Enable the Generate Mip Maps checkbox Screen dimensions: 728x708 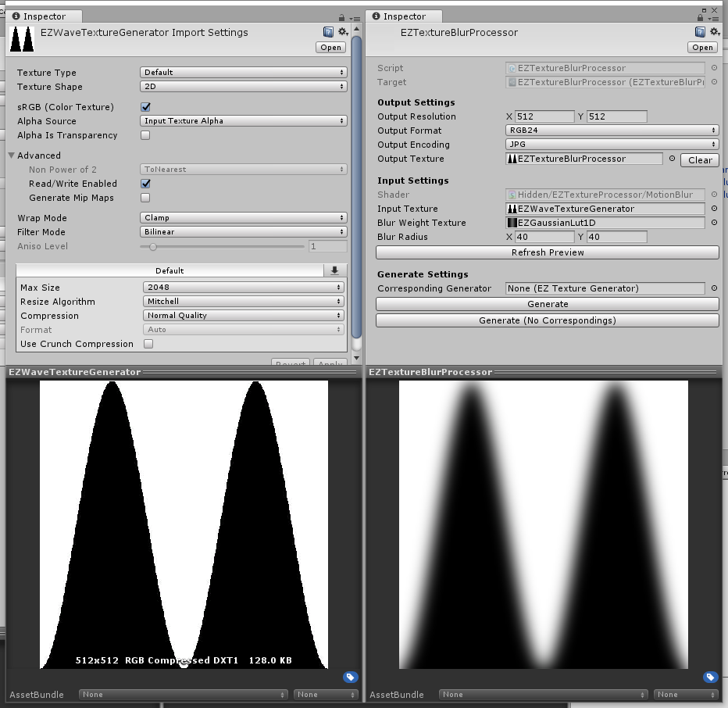click(x=146, y=198)
